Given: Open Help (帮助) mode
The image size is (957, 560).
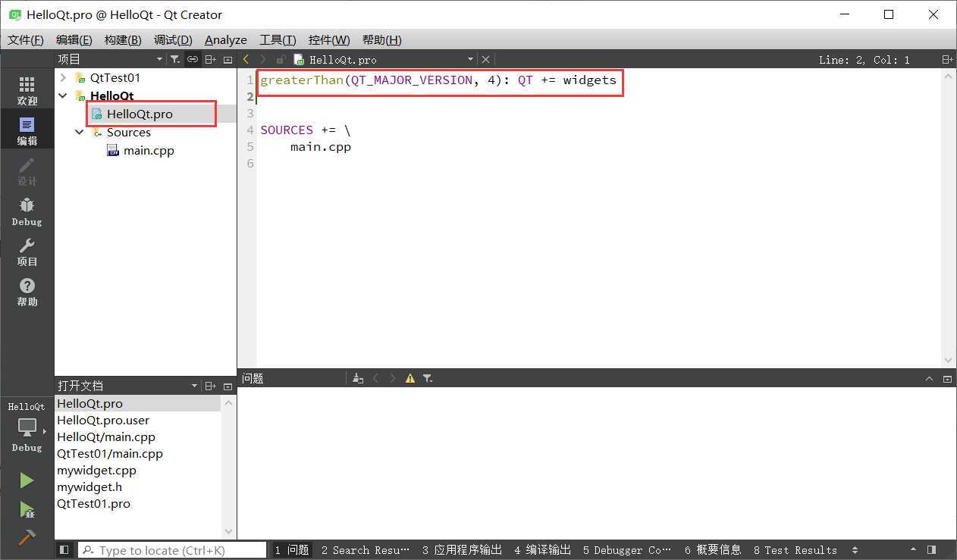Looking at the screenshot, I should point(27,292).
